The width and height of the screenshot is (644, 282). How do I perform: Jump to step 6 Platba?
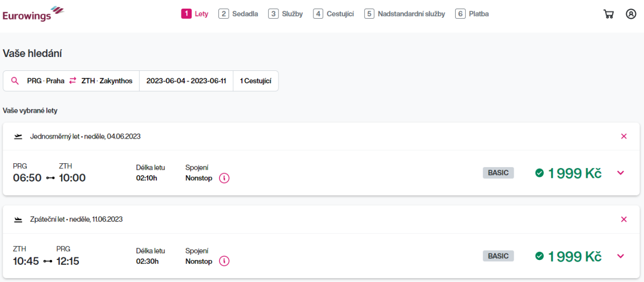pyautogui.click(x=472, y=14)
